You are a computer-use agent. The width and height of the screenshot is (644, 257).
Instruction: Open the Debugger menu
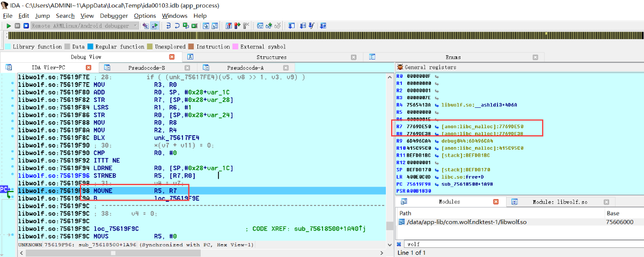click(114, 16)
